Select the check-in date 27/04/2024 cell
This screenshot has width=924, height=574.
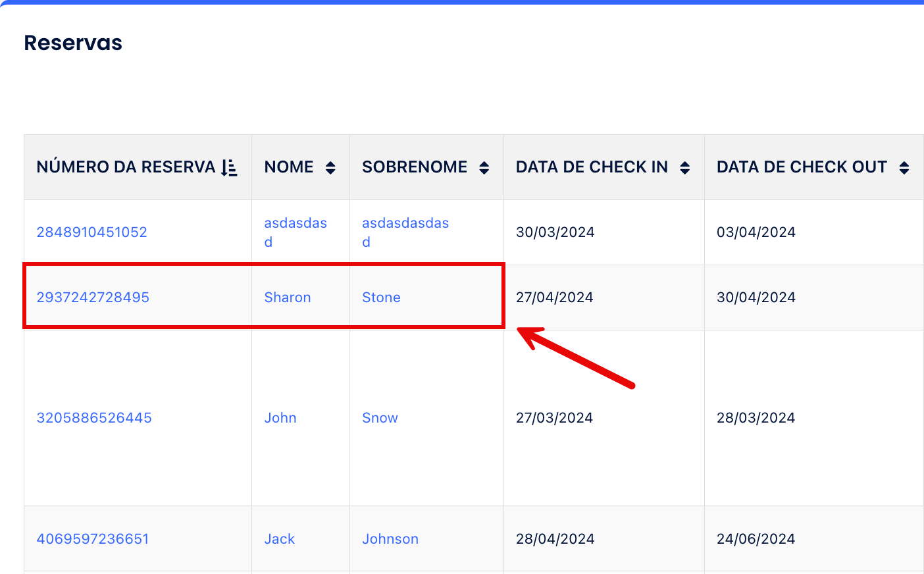[x=554, y=298]
